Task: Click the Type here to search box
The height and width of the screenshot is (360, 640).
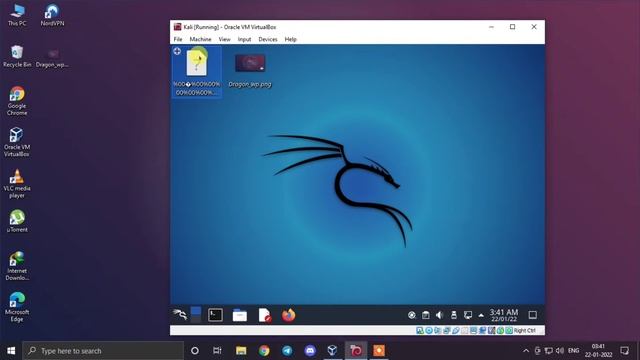Action: click(103, 351)
